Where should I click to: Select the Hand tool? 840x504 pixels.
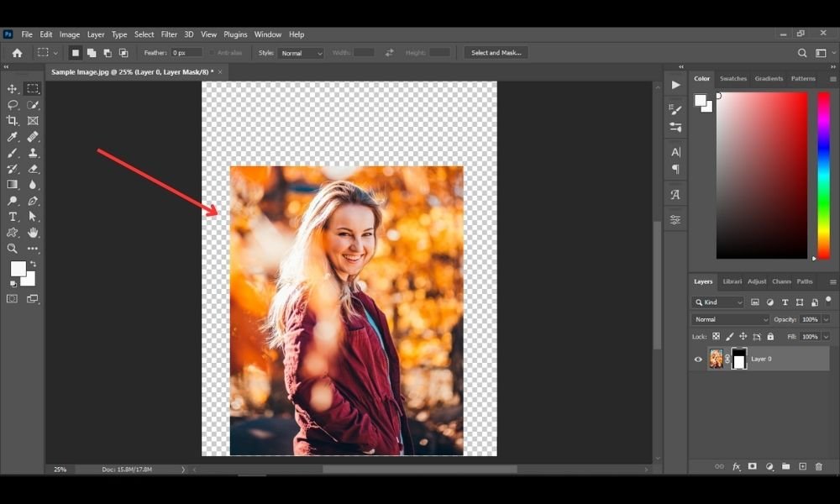[33, 233]
